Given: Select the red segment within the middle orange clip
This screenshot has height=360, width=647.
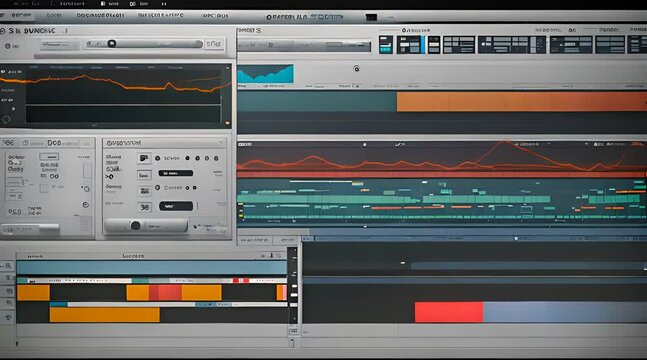Looking at the screenshot, I should (165, 293).
